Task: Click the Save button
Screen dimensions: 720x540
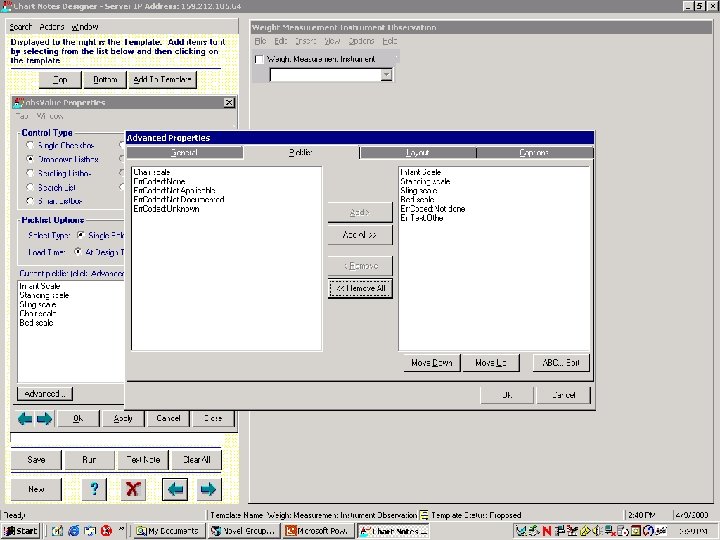Action: click(x=36, y=460)
